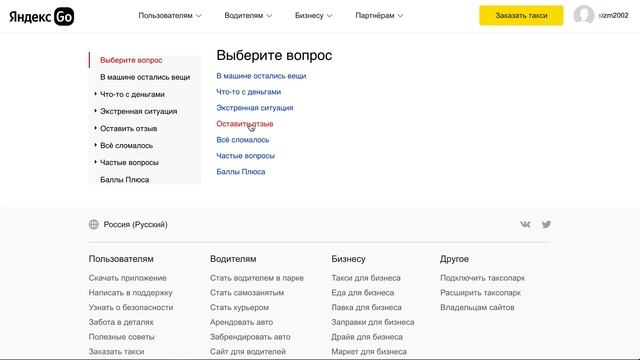Screen dimensions: 640x360
Task: Click the globe language icon
Action: click(94, 224)
